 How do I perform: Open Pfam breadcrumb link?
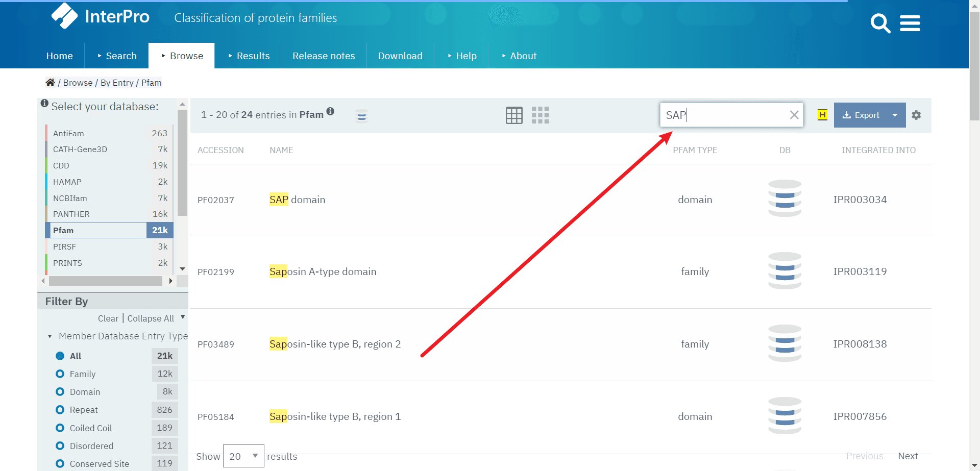click(x=151, y=83)
